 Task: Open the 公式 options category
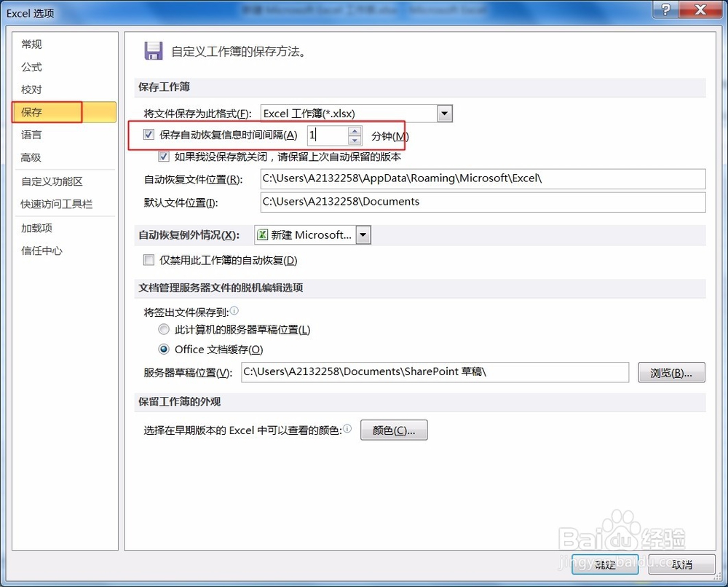tap(31, 67)
